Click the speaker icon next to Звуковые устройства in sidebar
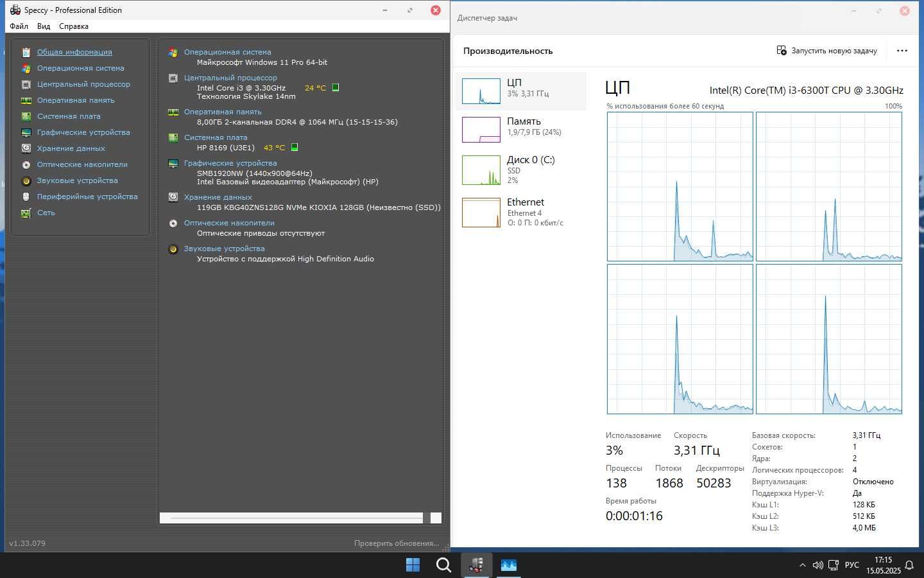The width and height of the screenshot is (924, 578). (x=26, y=181)
